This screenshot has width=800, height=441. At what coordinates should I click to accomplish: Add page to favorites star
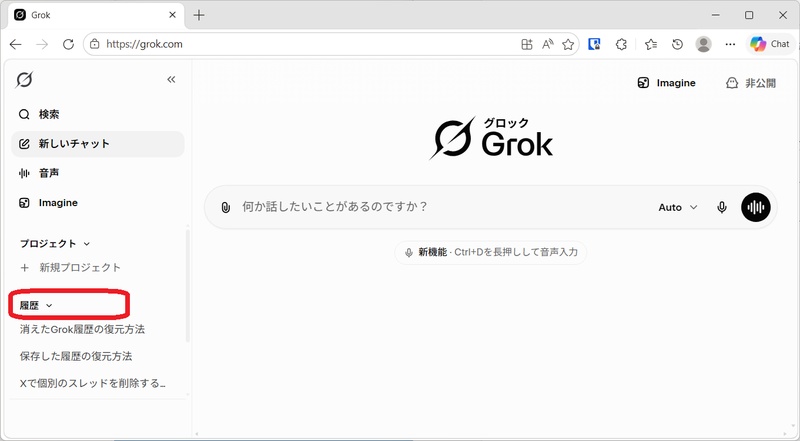pyautogui.click(x=568, y=44)
